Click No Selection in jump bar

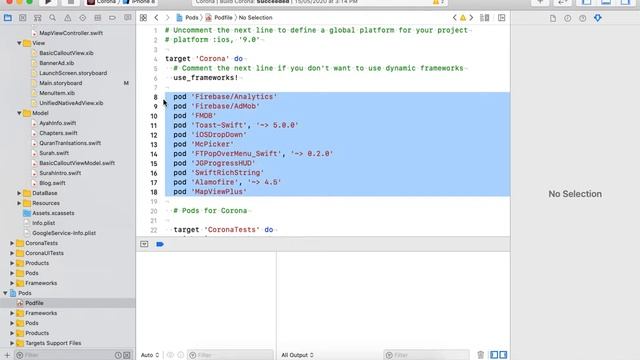pyautogui.click(x=256, y=18)
